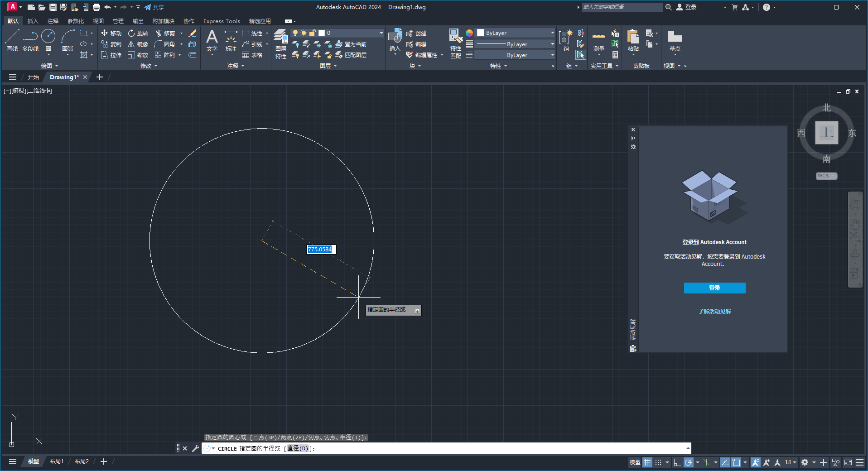Click the Stretch (拉伸) tool

(x=111, y=55)
